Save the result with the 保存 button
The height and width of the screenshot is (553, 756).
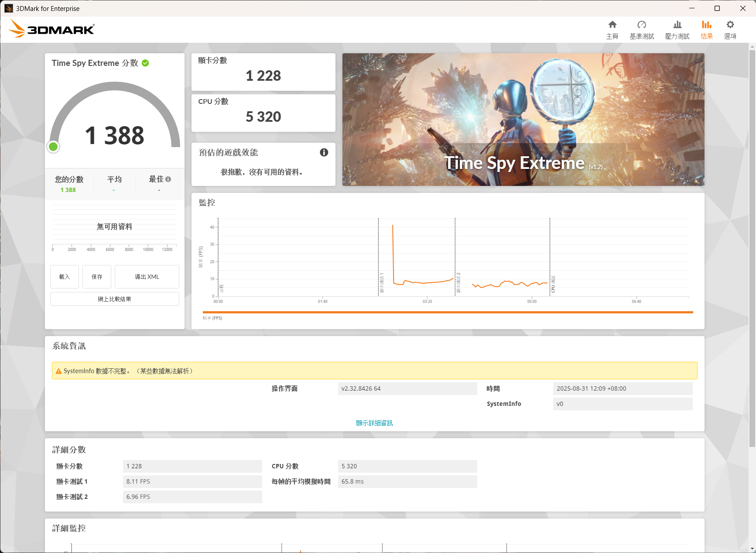point(97,277)
